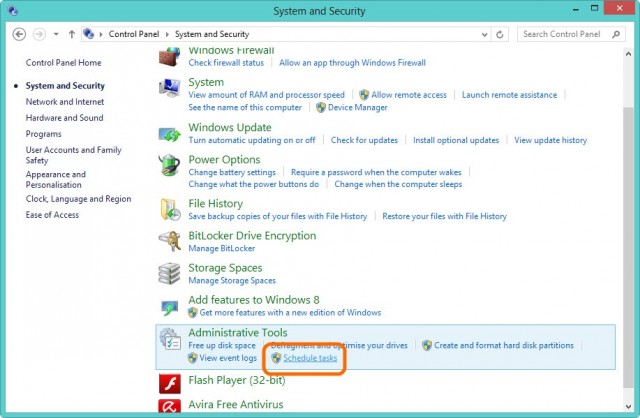The height and width of the screenshot is (418, 640).
Task: Click Check firewall status link
Action: tap(226, 63)
